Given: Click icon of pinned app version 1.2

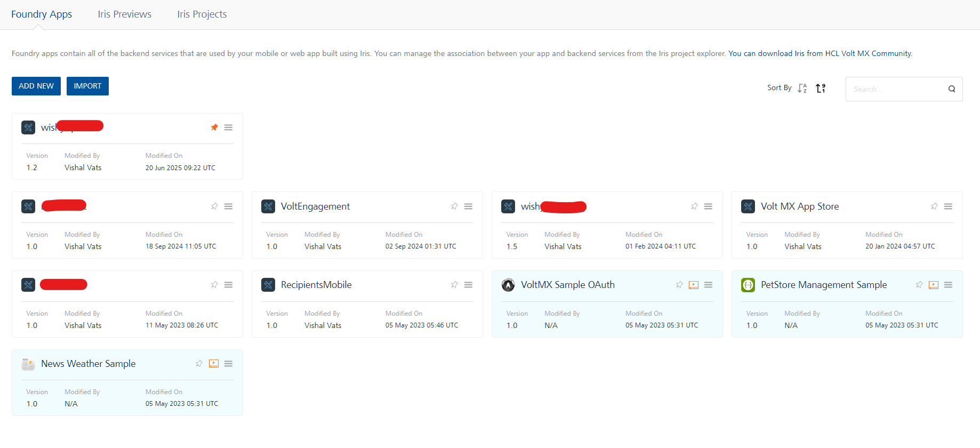Looking at the screenshot, I should 28,127.
